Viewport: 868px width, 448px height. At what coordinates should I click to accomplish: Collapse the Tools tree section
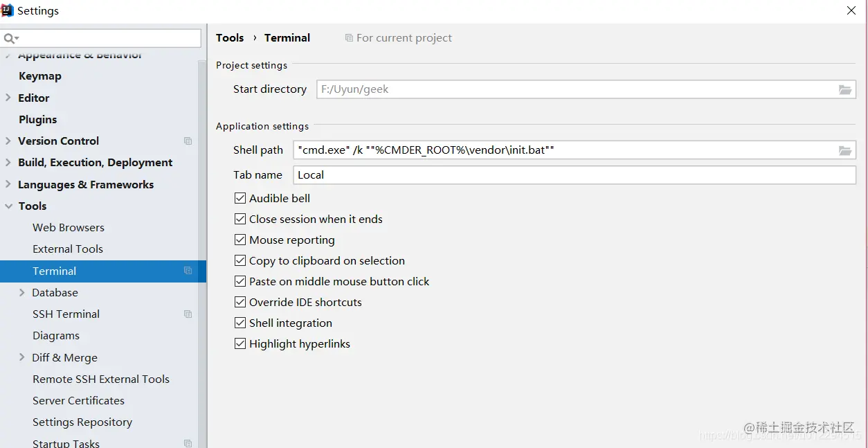8,206
